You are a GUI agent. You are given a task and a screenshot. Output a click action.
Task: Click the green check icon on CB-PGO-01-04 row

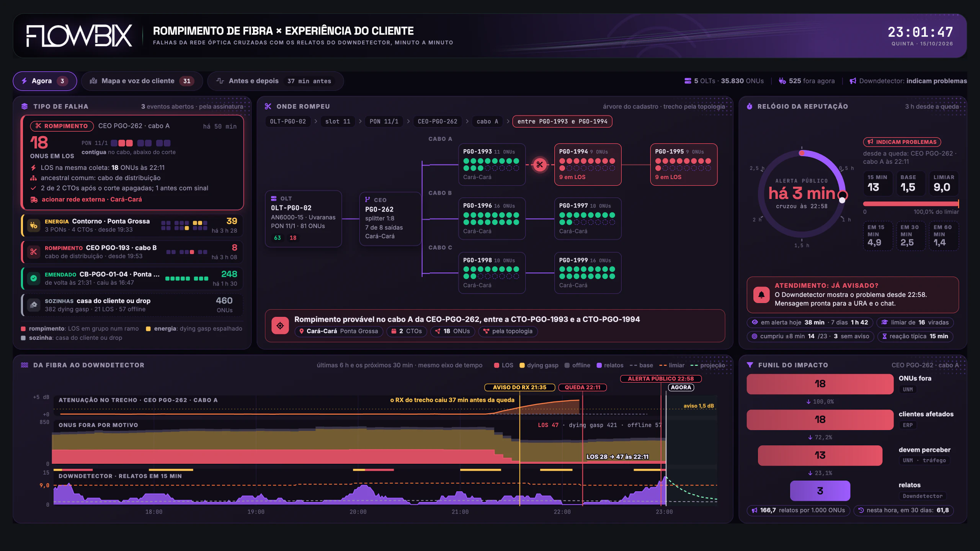[34, 278]
